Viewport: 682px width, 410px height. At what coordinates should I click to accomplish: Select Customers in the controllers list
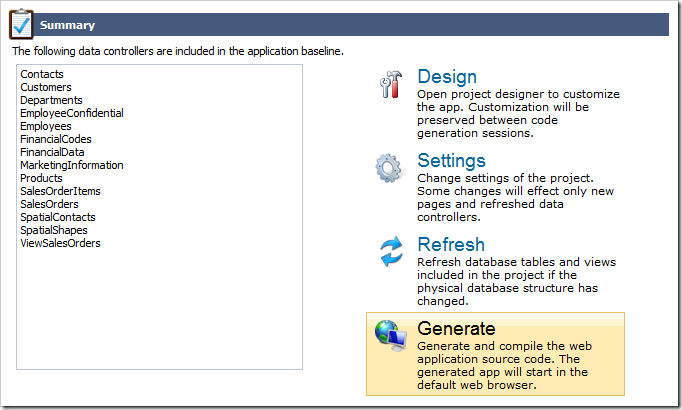coord(46,87)
